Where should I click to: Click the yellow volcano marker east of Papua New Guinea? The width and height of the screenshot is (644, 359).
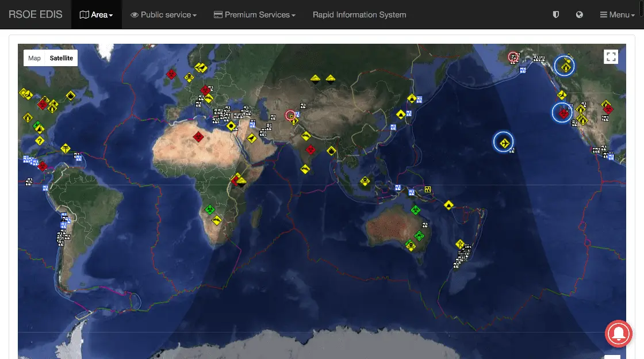tap(449, 204)
